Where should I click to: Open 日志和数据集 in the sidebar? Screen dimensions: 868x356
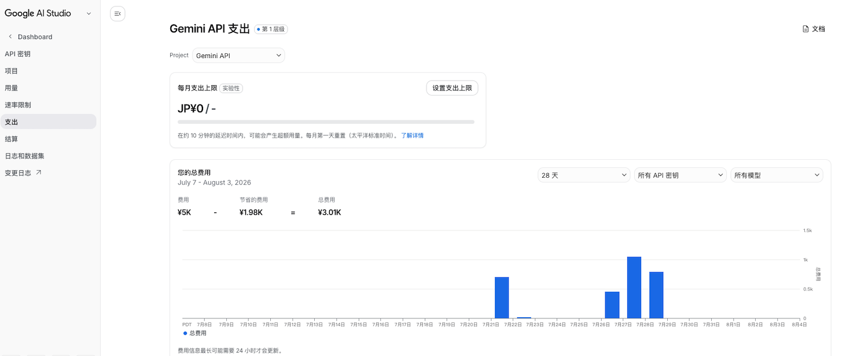48,156
